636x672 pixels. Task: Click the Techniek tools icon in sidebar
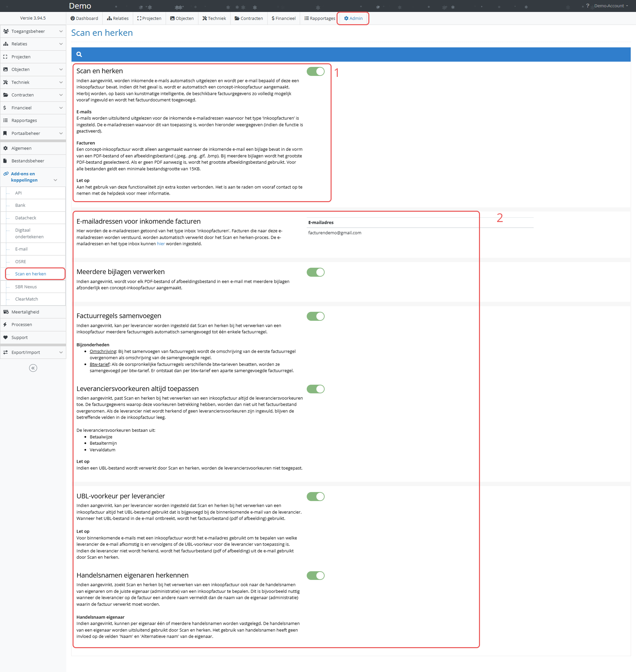5,83
